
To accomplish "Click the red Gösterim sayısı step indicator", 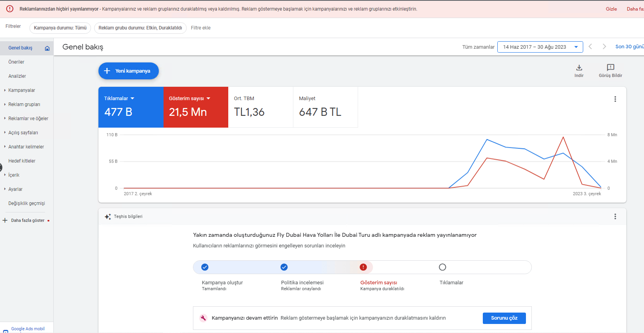I will (x=363, y=267).
